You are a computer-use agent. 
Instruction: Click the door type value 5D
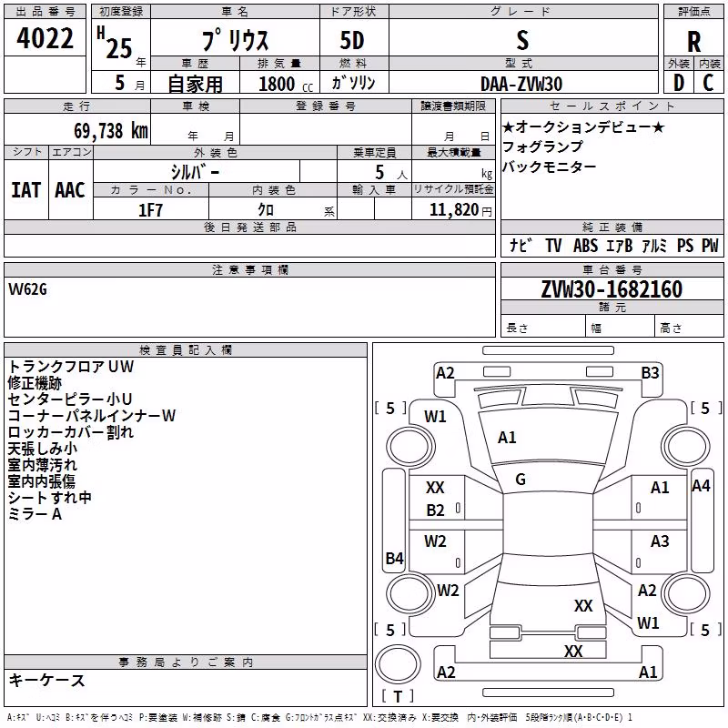352,40
